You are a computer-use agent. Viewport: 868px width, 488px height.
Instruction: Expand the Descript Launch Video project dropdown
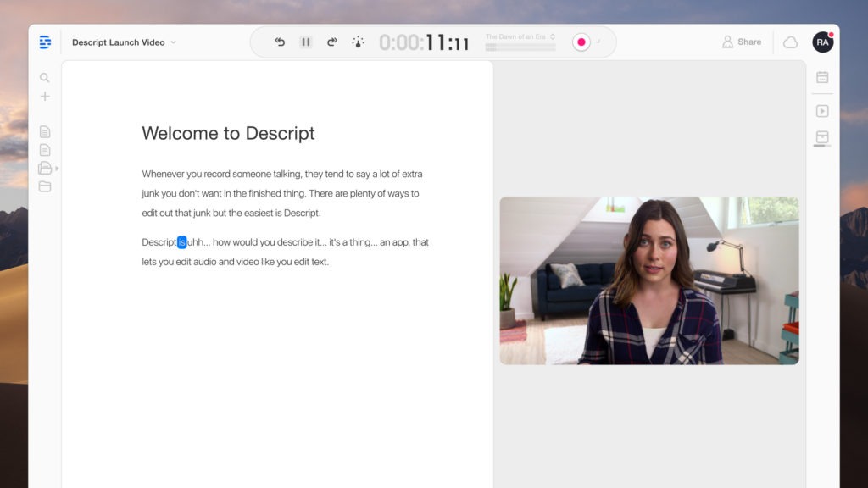(x=174, y=42)
